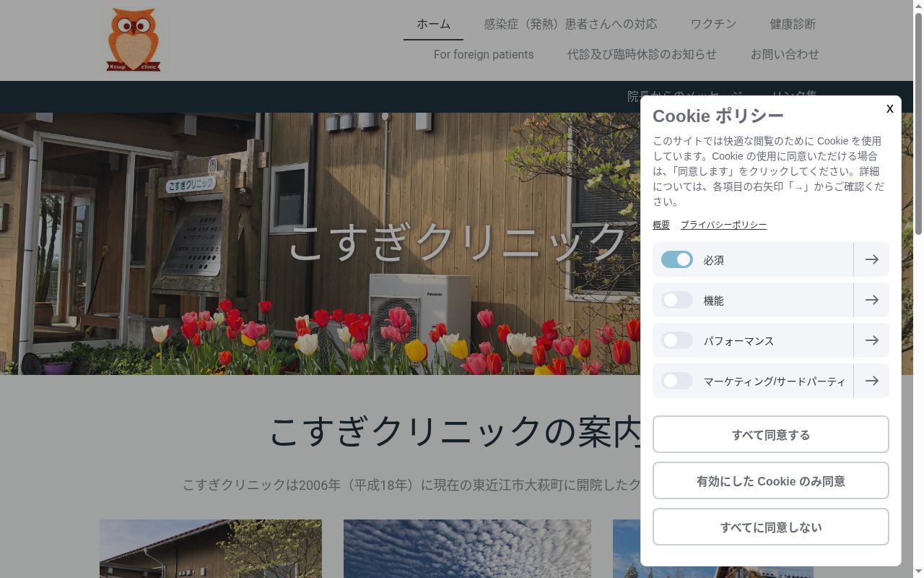The height and width of the screenshot is (578, 924).
Task: Click the こすぎクリニック hero title
Action: 458,242
